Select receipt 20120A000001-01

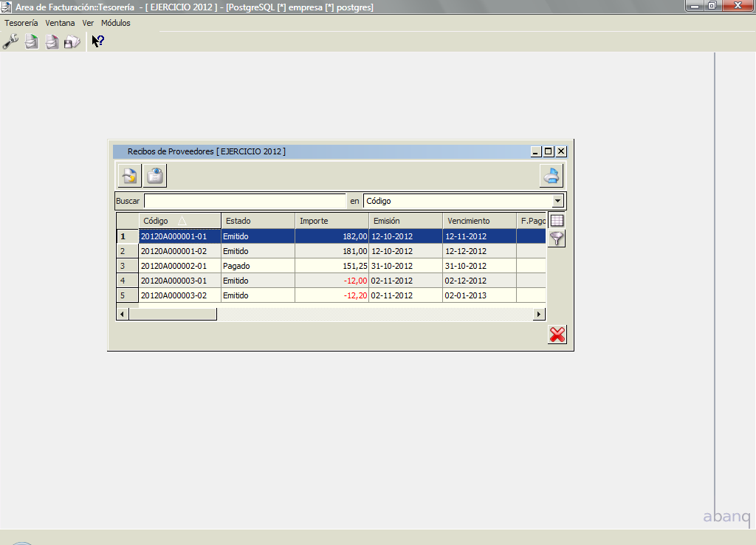pyautogui.click(x=180, y=236)
